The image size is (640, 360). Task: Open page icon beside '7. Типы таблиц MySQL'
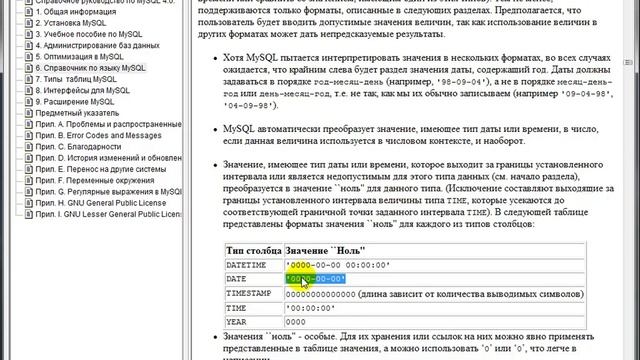click(29, 79)
